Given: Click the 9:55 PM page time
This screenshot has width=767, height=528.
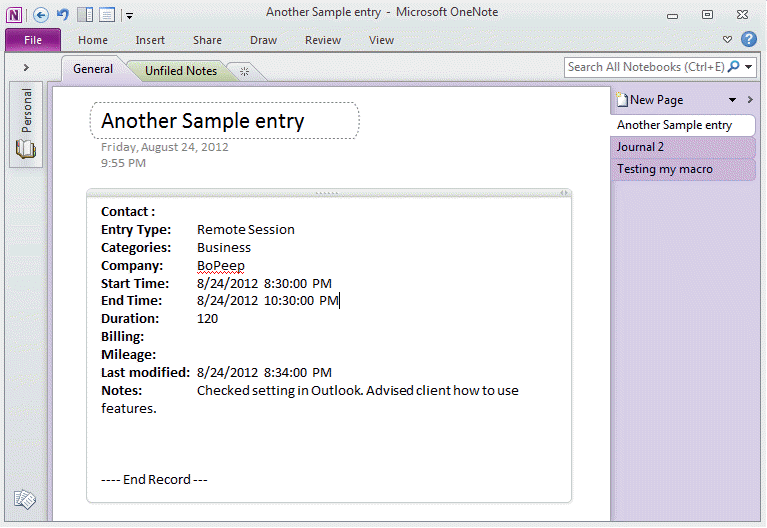Looking at the screenshot, I should 123,163.
